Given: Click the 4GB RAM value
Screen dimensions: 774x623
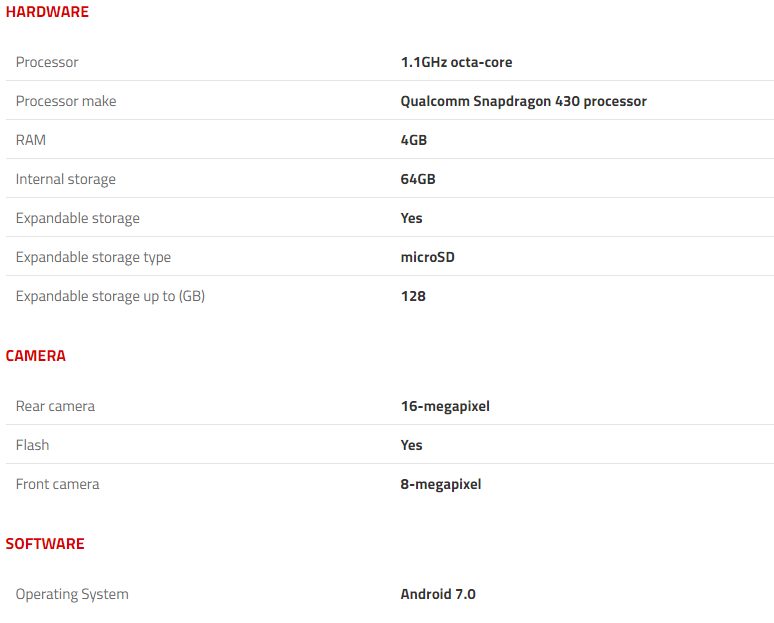Looking at the screenshot, I should [414, 140].
